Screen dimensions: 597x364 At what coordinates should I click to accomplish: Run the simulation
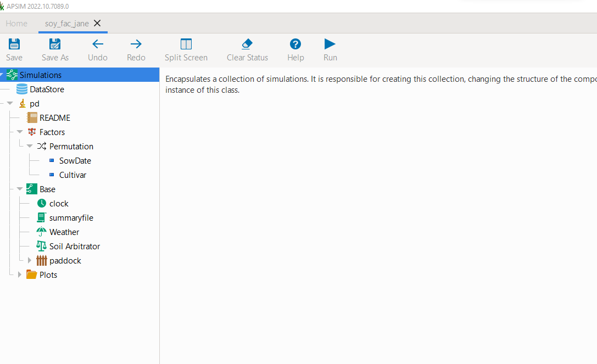330,49
